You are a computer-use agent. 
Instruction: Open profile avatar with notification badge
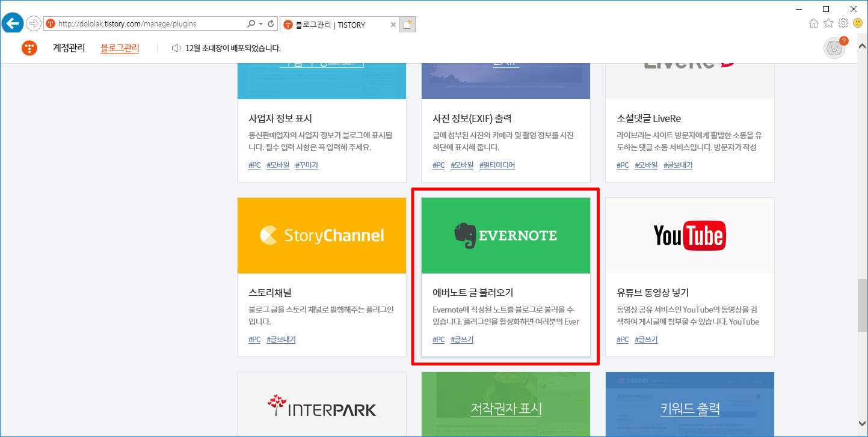coord(835,48)
